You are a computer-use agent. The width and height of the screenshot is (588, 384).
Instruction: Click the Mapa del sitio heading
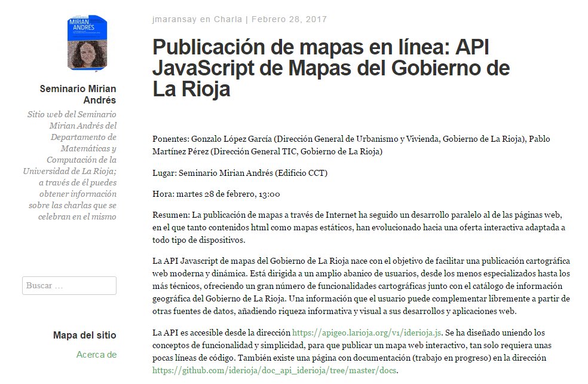(x=85, y=335)
